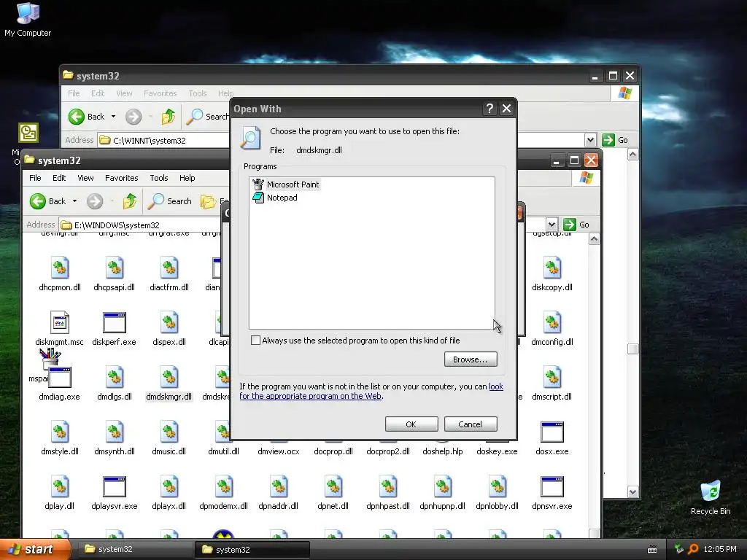
Task: Select the dmusic.dll file icon
Action: click(x=169, y=432)
